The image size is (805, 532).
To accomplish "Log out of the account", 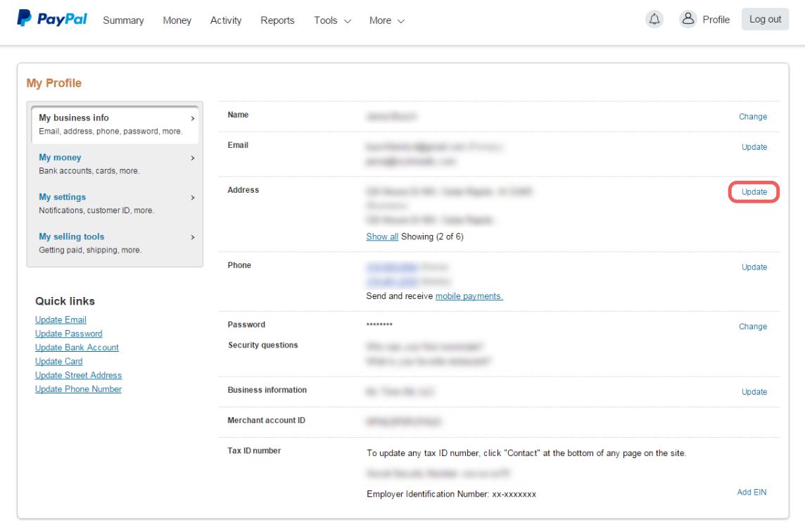I will point(765,20).
